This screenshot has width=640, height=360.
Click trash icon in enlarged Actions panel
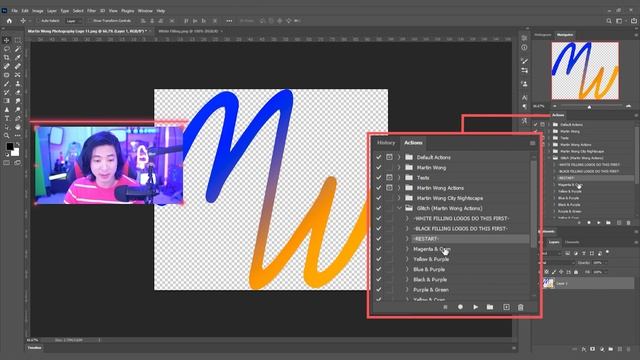point(520,307)
